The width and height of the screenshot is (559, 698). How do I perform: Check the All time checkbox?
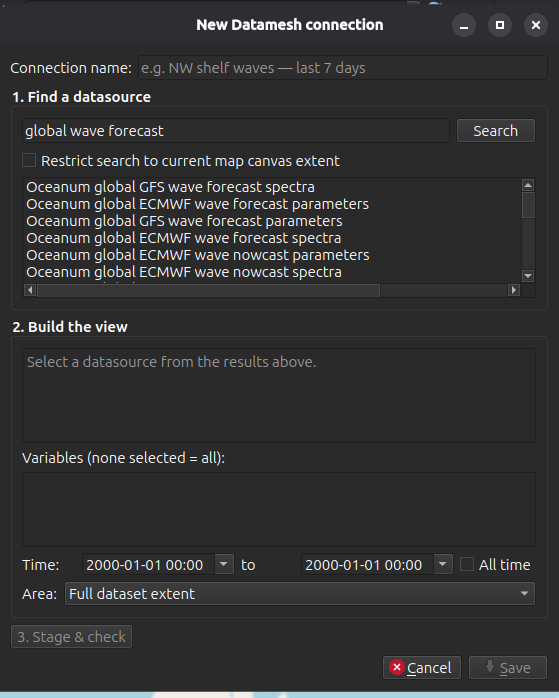coord(467,564)
